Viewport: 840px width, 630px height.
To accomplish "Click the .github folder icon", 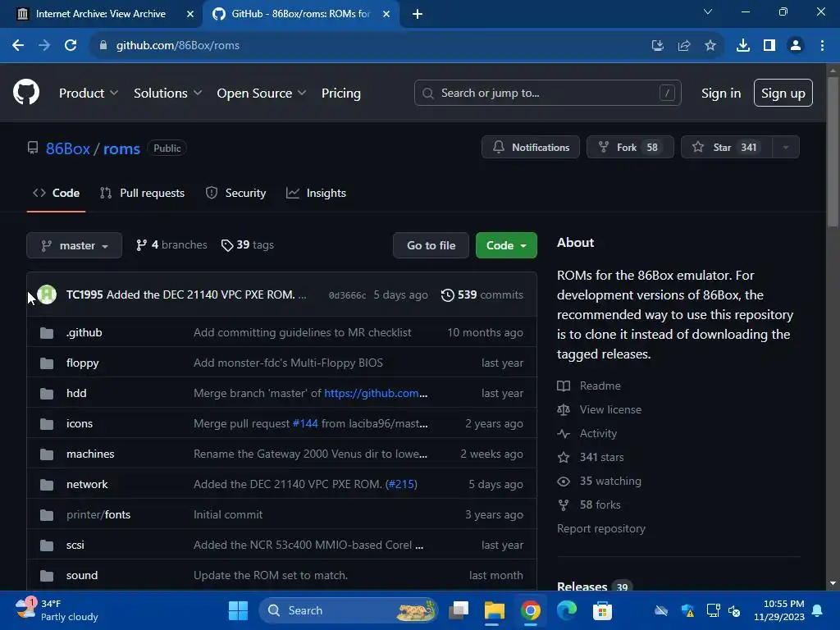I will pyautogui.click(x=47, y=333).
